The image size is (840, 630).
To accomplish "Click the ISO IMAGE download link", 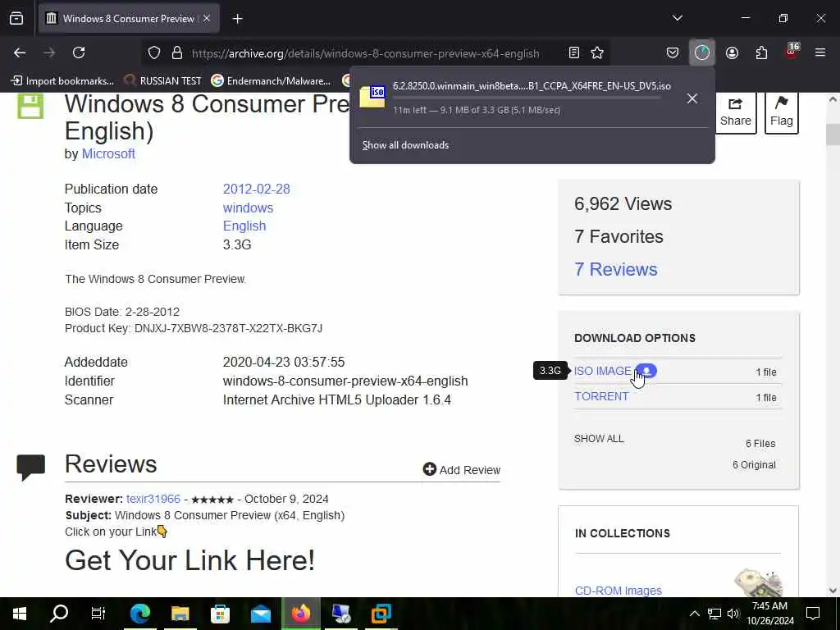I will pos(603,371).
